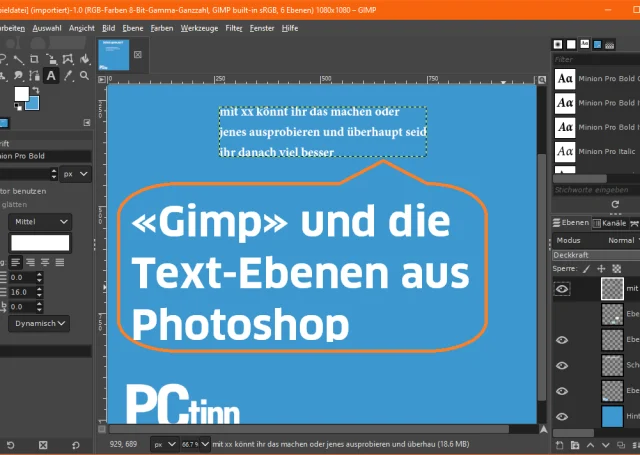Screen dimensions: 640x455
Task: Left-align the text
Action: [x=16, y=262]
